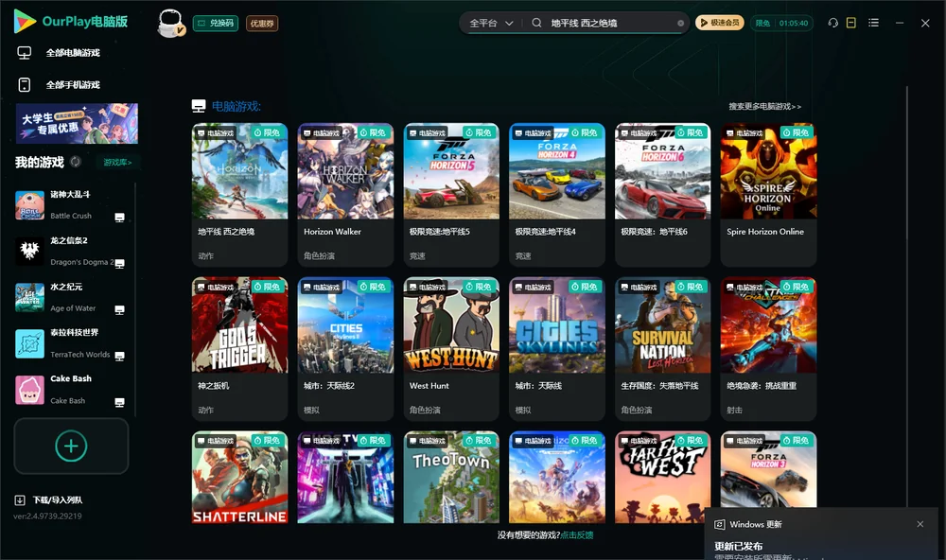Open the 城市:天际线 Cities Skylines card
The height and width of the screenshot is (560, 946).
[557, 349]
